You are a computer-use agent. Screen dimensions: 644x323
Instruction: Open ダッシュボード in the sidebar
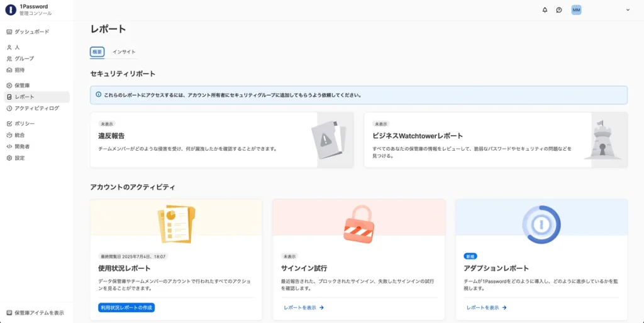click(31, 31)
